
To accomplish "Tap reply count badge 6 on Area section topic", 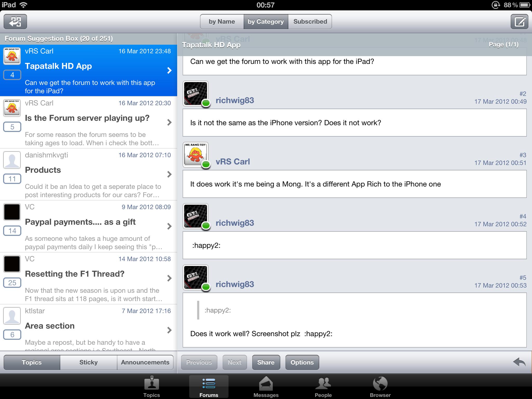I will click(x=12, y=335).
